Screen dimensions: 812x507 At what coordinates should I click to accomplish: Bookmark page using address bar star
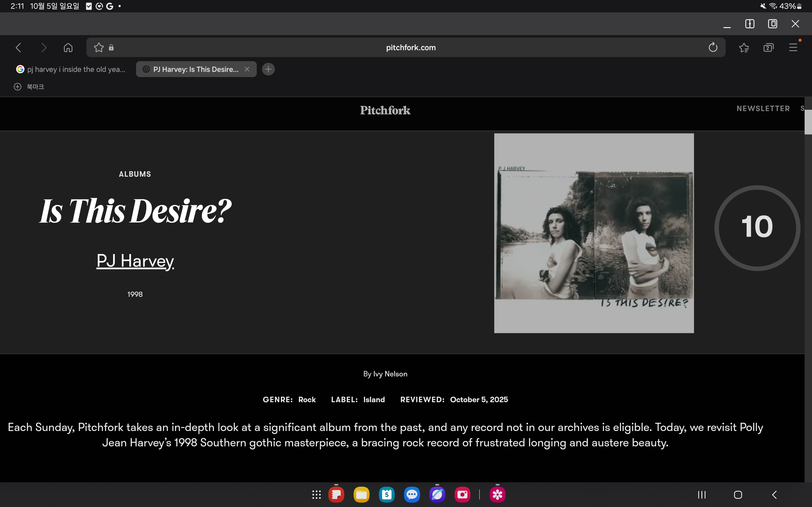(98, 47)
